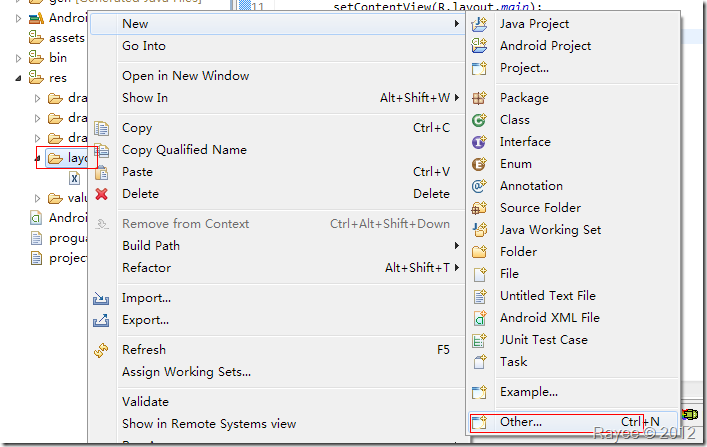Open the Show In submenu arrow
Screen dimensions: 707x447
[457, 97]
